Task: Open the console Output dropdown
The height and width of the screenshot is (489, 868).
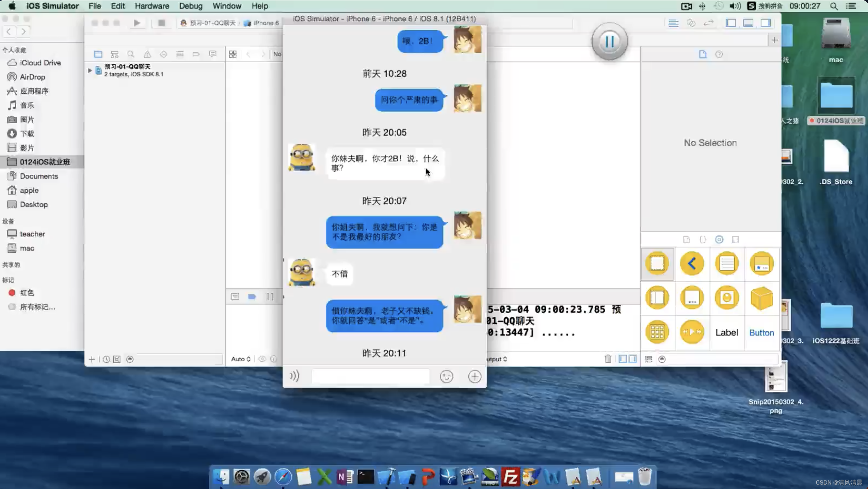Action: pyautogui.click(x=497, y=359)
